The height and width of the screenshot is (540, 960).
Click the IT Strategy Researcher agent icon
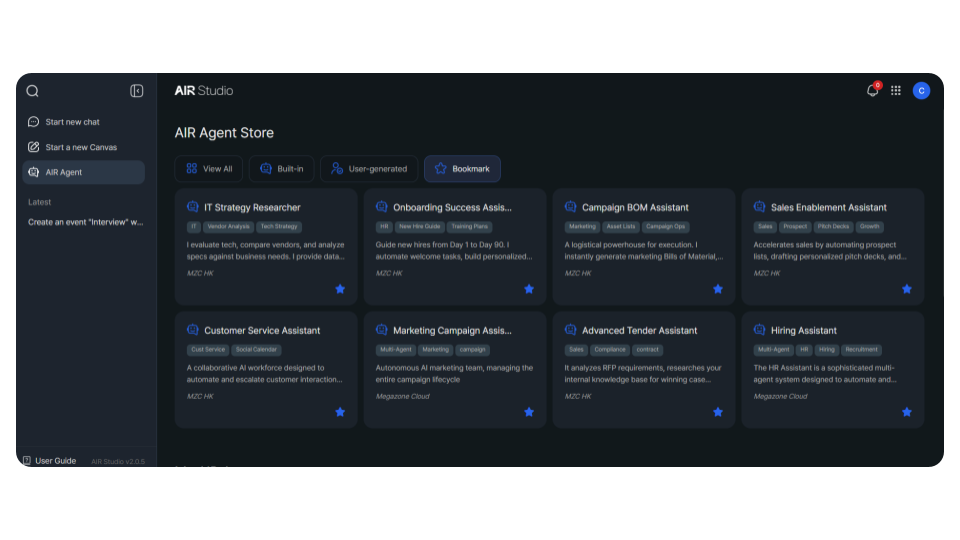[193, 207]
